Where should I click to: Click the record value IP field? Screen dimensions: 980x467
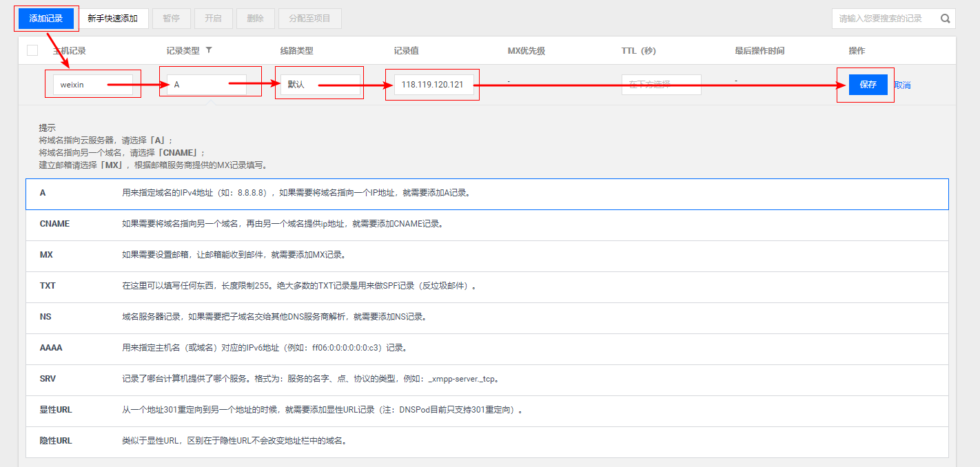pyautogui.click(x=433, y=85)
